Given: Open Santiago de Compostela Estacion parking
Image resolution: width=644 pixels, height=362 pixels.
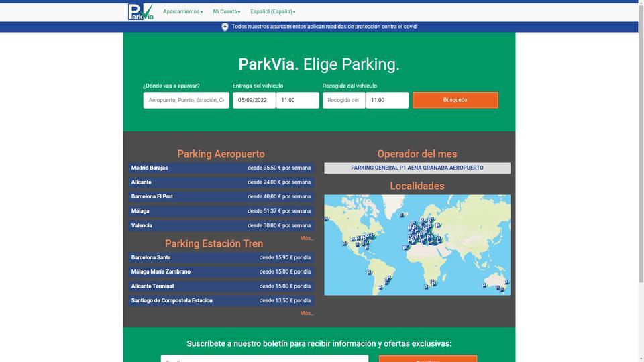Looking at the screenshot, I should tap(221, 300).
